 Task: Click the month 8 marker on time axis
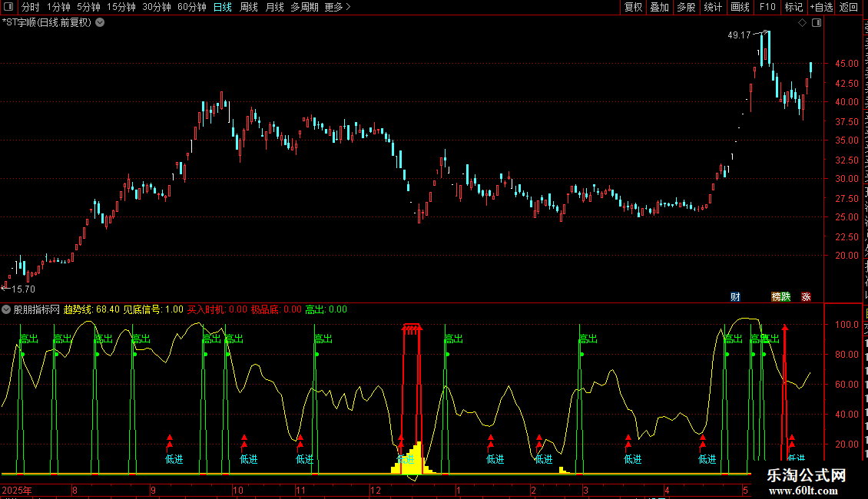pos(75,490)
